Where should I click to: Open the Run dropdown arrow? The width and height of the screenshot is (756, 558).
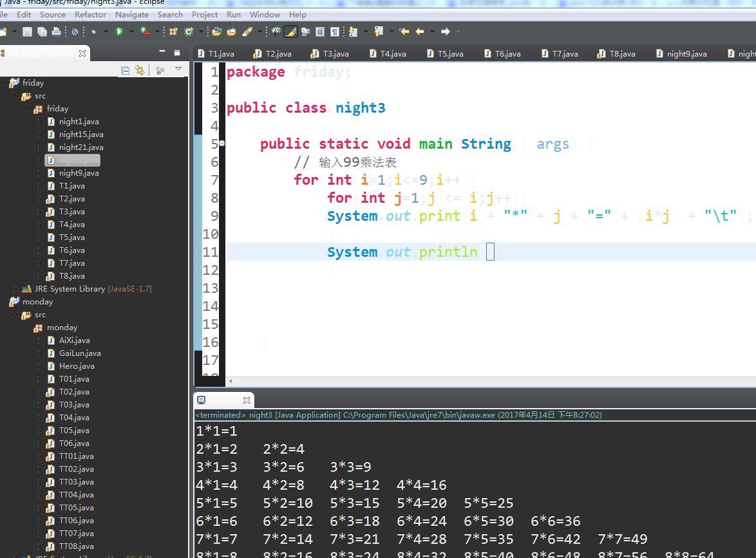tap(131, 32)
